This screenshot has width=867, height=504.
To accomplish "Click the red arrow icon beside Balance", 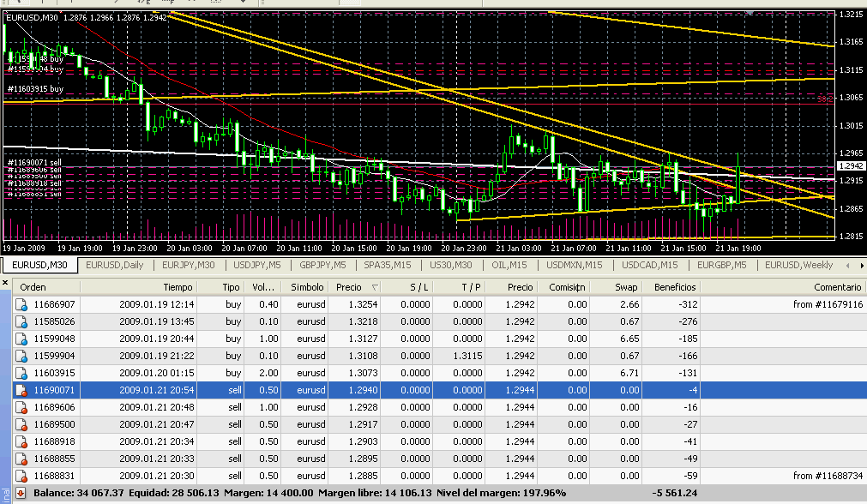I will [21, 494].
